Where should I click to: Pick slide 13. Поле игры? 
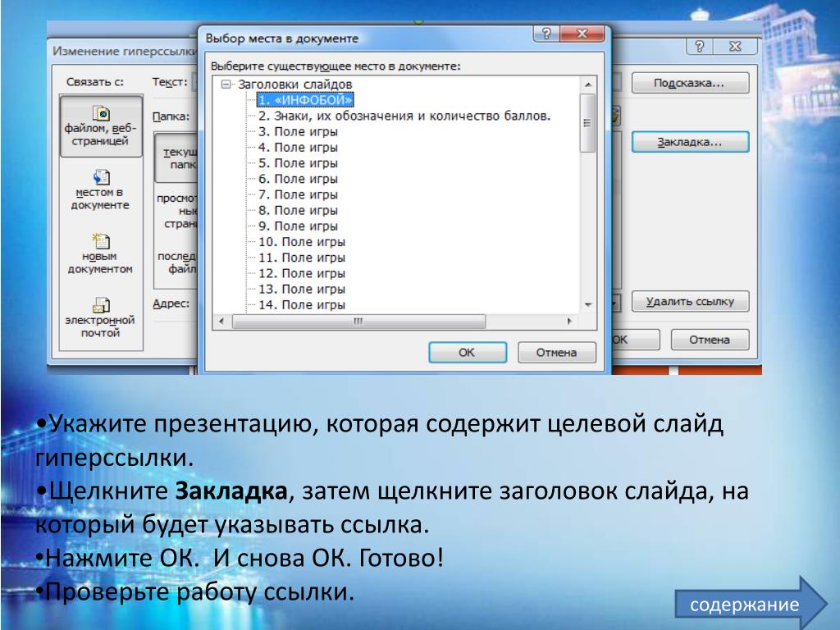click(302, 289)
